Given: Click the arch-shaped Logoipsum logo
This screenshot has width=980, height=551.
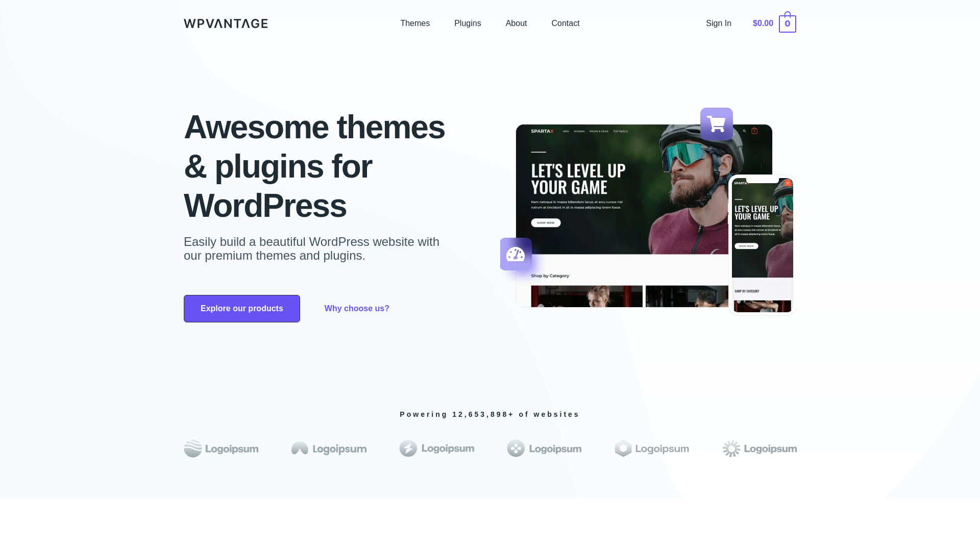Looking at the screenshot, I should [329, 448].
